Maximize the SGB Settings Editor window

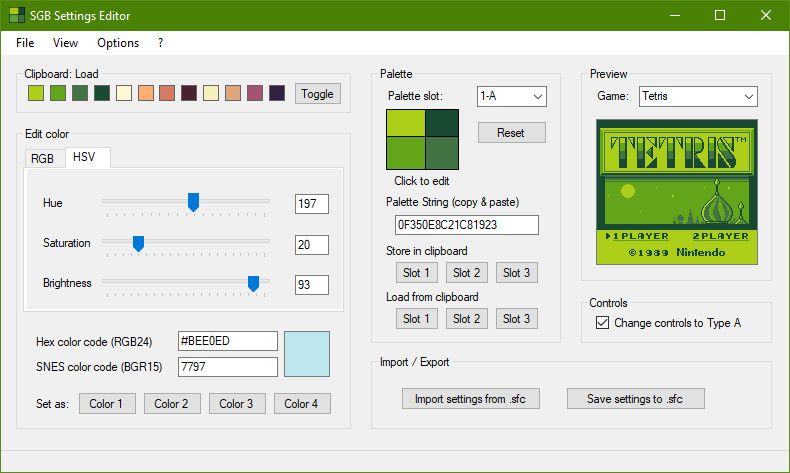pos(720,15)
